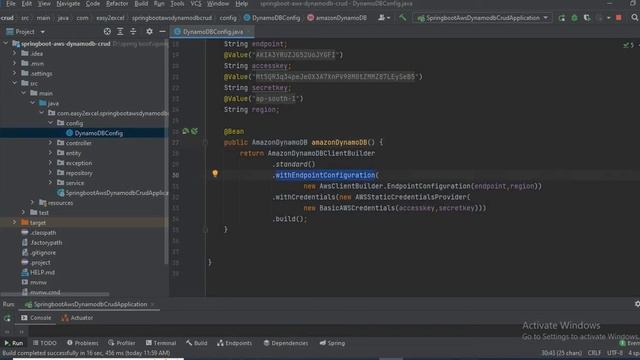The width and height of the screenshot is (640, 360).
Task: Open the Dependencies tool window
Action: [x=285, y=343]
